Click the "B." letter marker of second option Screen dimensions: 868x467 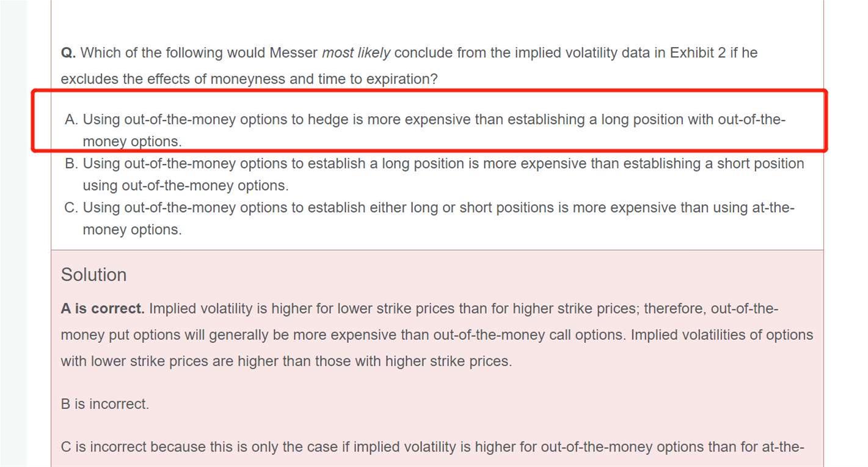(71, 164)
